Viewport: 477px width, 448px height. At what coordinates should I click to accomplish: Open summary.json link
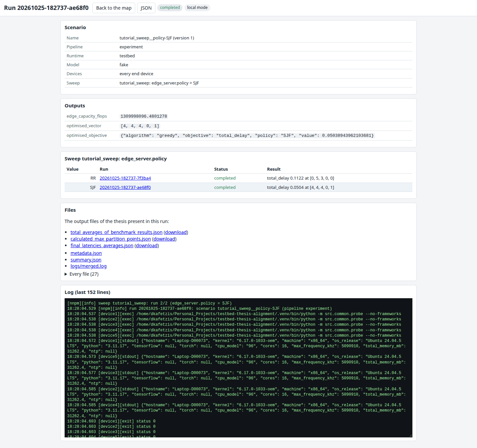point(86,260)
